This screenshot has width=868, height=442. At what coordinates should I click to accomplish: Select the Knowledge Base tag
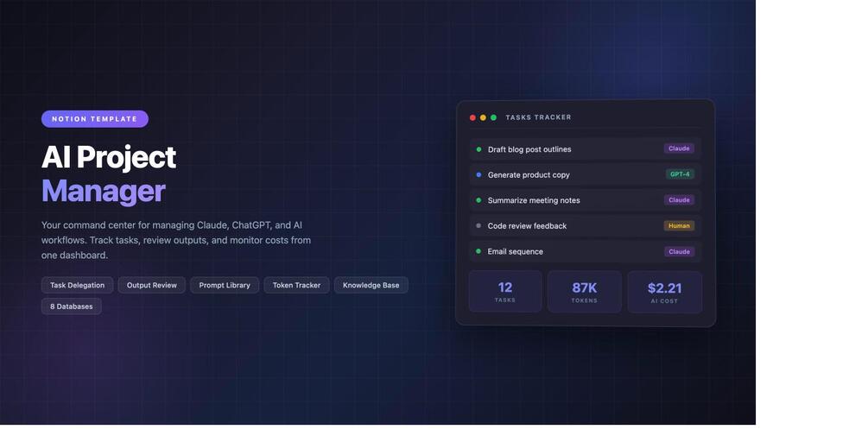point(371,286)
